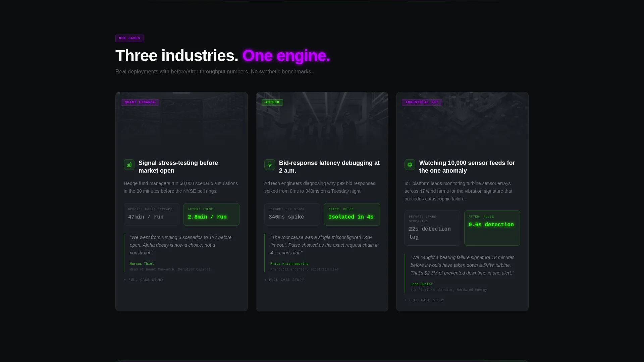Click the Three industries. One engine. headline
This screenshot has width=644, height=362.
coord(223,56)
